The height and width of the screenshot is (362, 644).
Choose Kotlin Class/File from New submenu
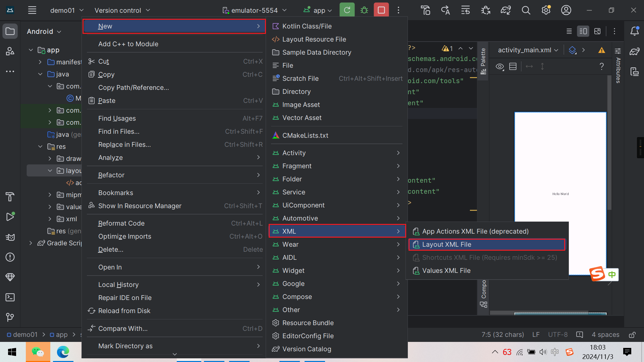[307, 26]
